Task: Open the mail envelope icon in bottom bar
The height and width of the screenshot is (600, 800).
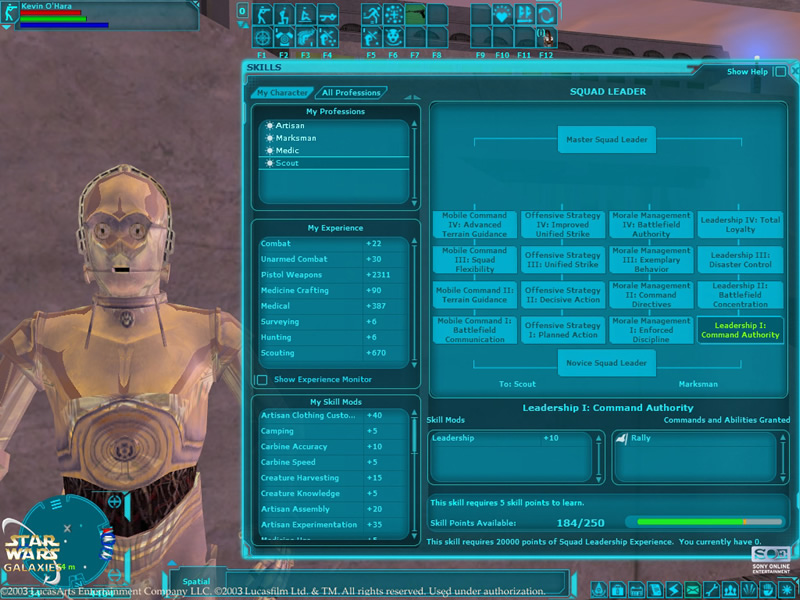Action: [x=692, y=589]
